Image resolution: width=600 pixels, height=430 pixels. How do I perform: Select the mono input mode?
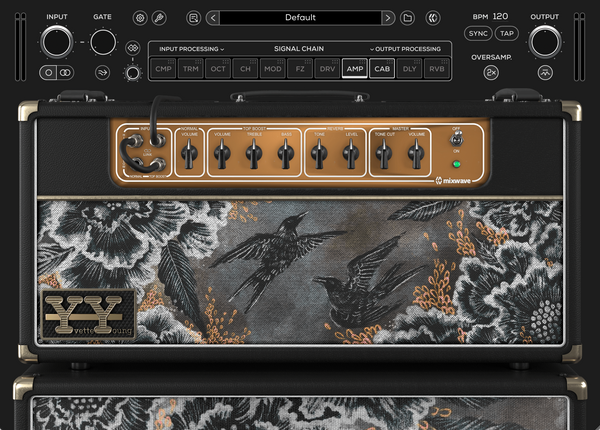[48, 73]
